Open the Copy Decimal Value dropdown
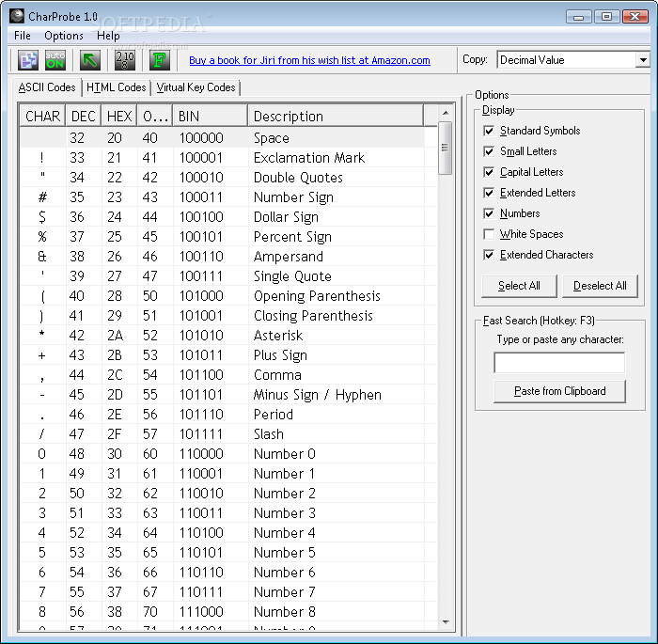Viewport: 658px width, 644px height. pos(642,60)
